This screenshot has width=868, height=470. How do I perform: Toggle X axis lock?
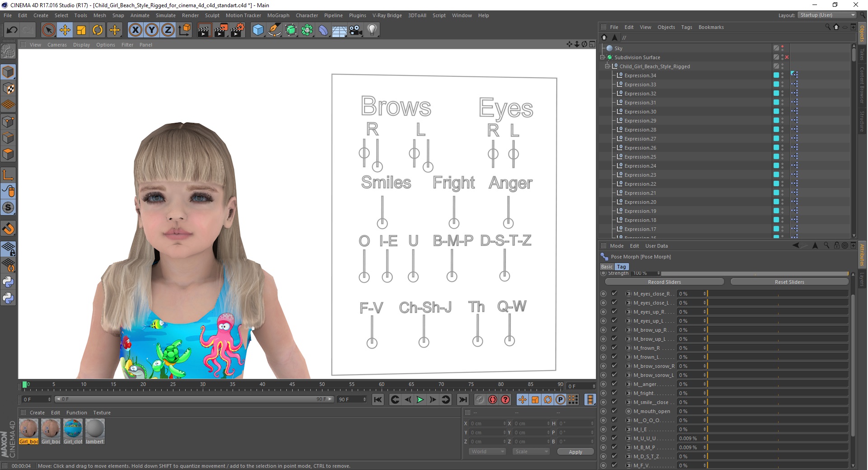click(x=135, y=30)
